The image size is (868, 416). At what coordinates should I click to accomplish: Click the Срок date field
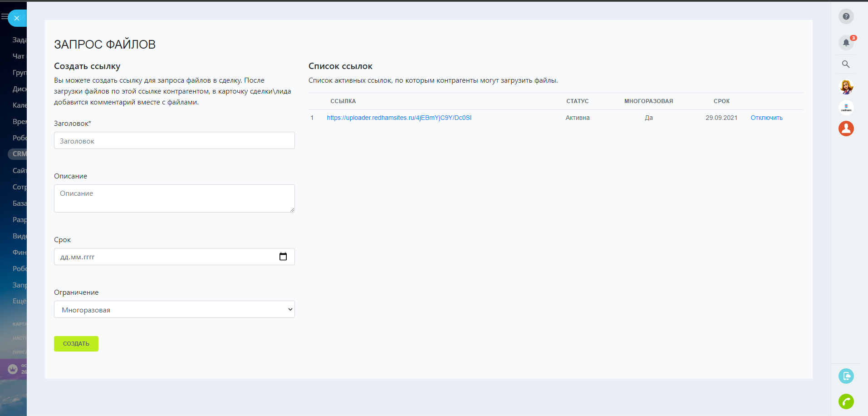(x=163, y=257)
